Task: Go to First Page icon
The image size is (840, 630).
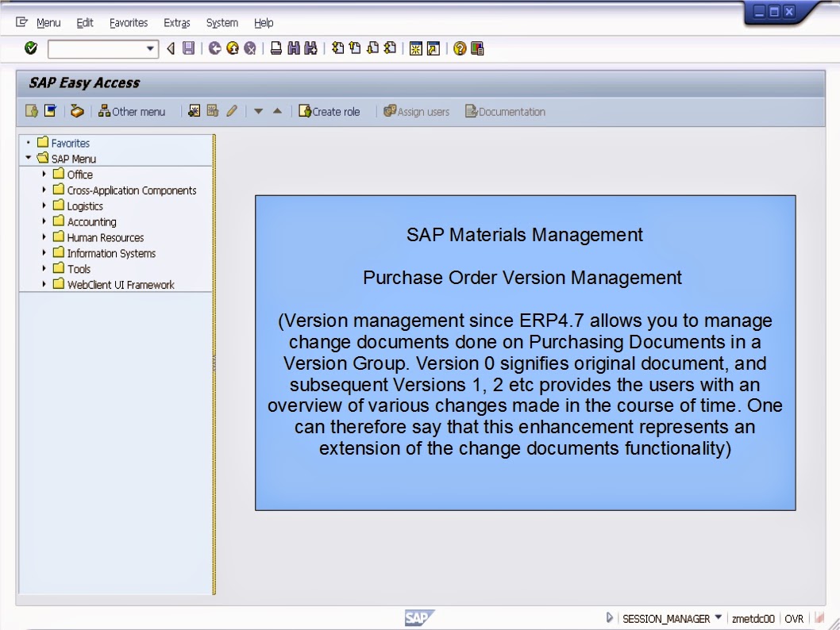Action: tap(337, 48)
